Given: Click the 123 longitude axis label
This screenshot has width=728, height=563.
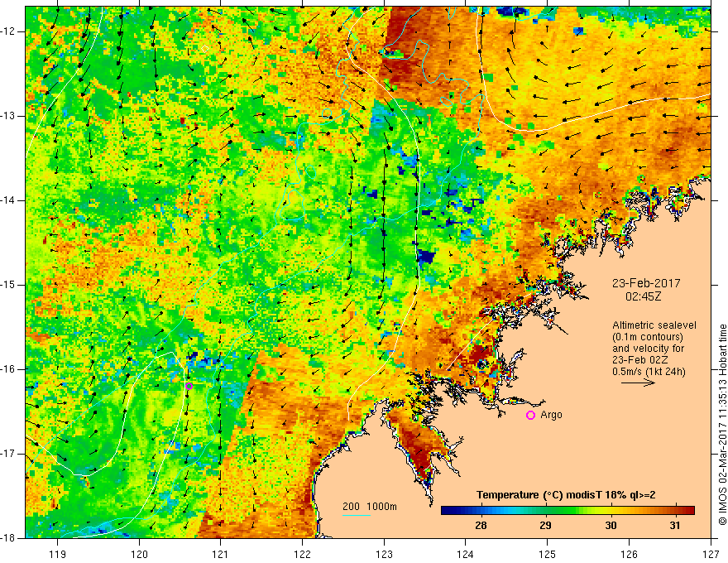Looking at the screenshot, I should (384, 554).
